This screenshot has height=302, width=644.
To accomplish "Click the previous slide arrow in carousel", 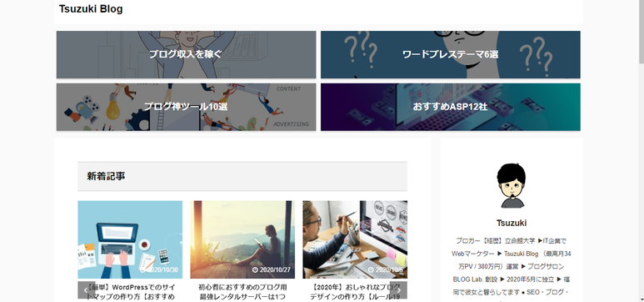I will [x=86, y=290].
